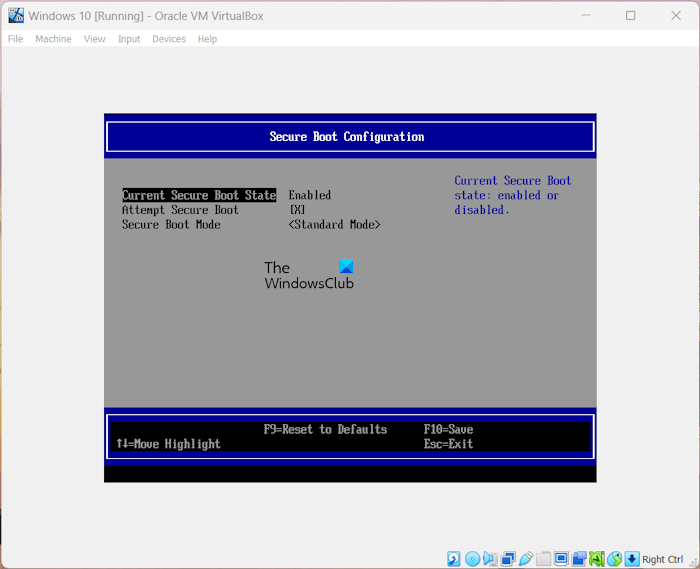Viewport: 700px width, 569px height.
Task: Click the Enabled state value
Action: click(x=309, y=195)
